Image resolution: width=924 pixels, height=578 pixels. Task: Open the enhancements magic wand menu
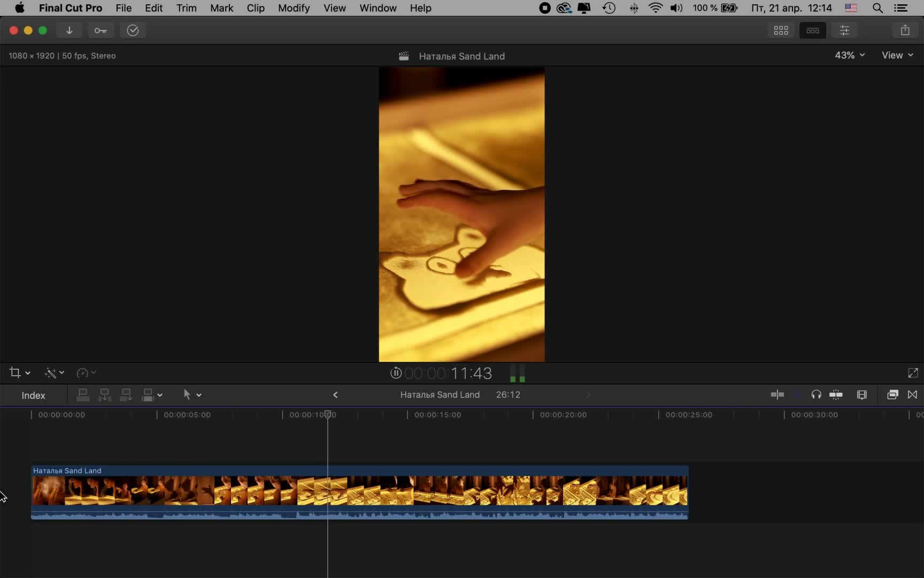pos(54,372)
